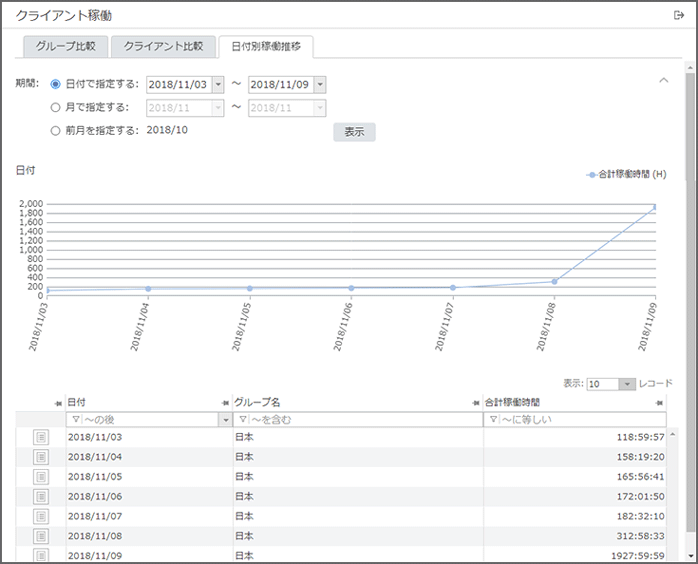Select the 月で指定する radio button
Viewport: 698px width, 564px height.
coord(55,107)
